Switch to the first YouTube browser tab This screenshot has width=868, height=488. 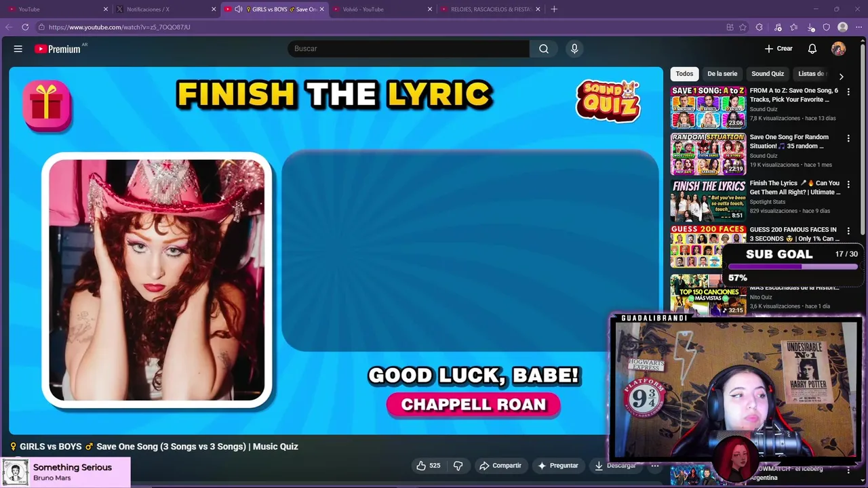point(56,9)
